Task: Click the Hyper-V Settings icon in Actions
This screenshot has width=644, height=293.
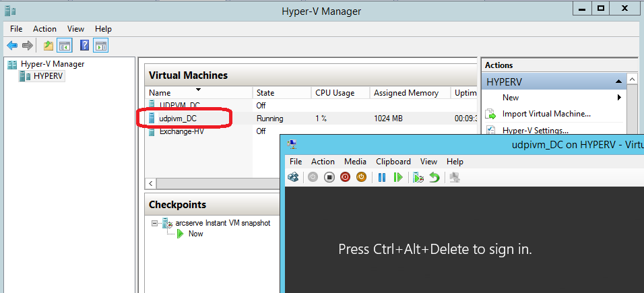Action: coord(491,130)
